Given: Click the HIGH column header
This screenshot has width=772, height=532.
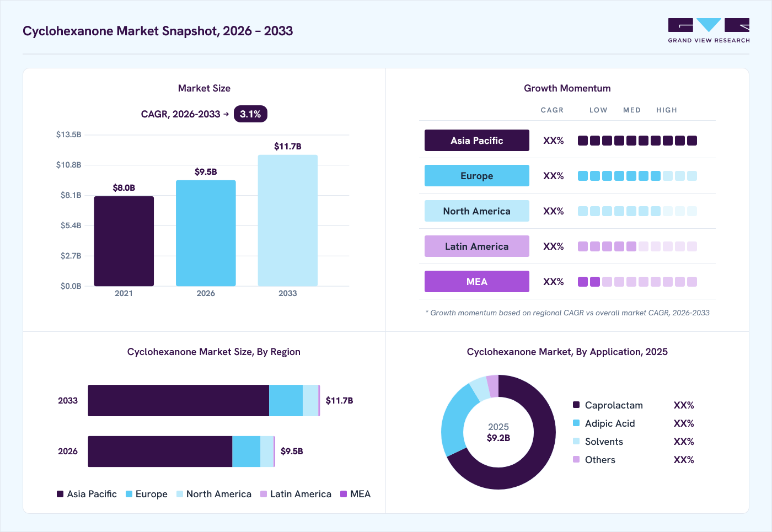Looking at the screenshot, I should (x=667, y=110).
